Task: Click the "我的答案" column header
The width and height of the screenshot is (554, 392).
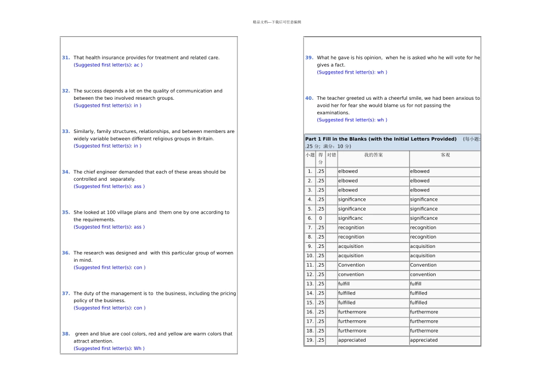Action: coord(373,155)
